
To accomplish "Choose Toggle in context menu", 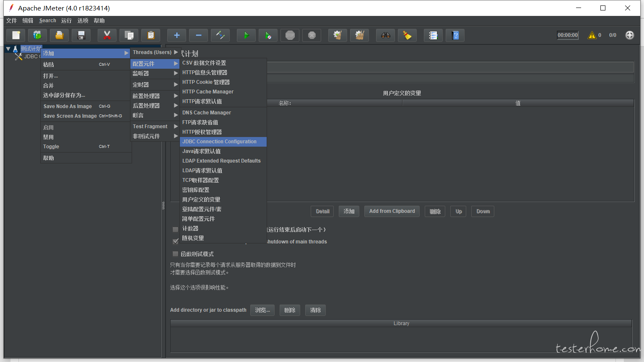I will [86, 147].
